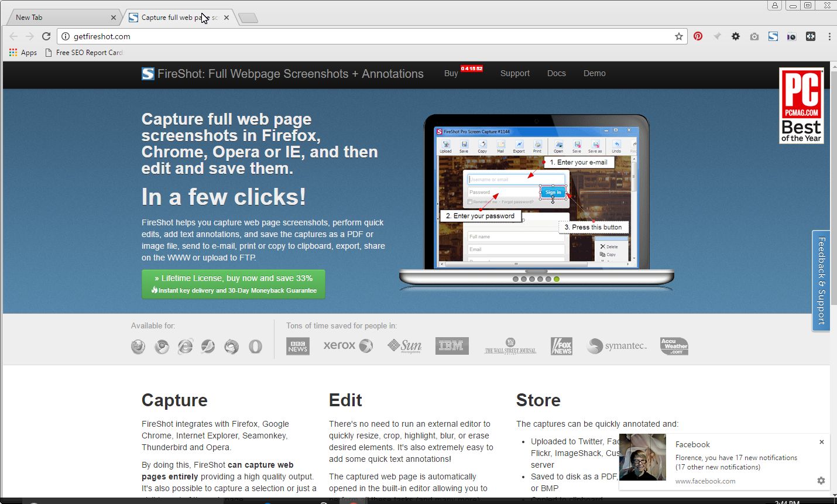Click the Opera icon under Available for
837x504 pixels.
(x=255, y=347)
